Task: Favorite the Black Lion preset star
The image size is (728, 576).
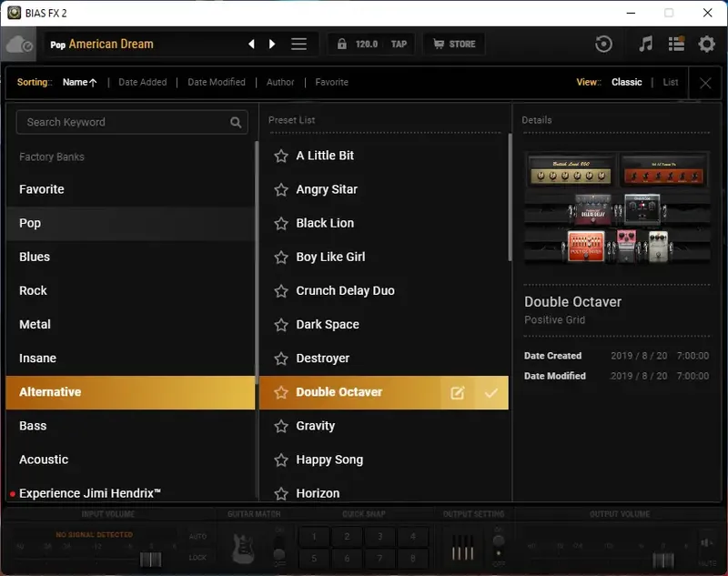Action: tap(281, 223)
